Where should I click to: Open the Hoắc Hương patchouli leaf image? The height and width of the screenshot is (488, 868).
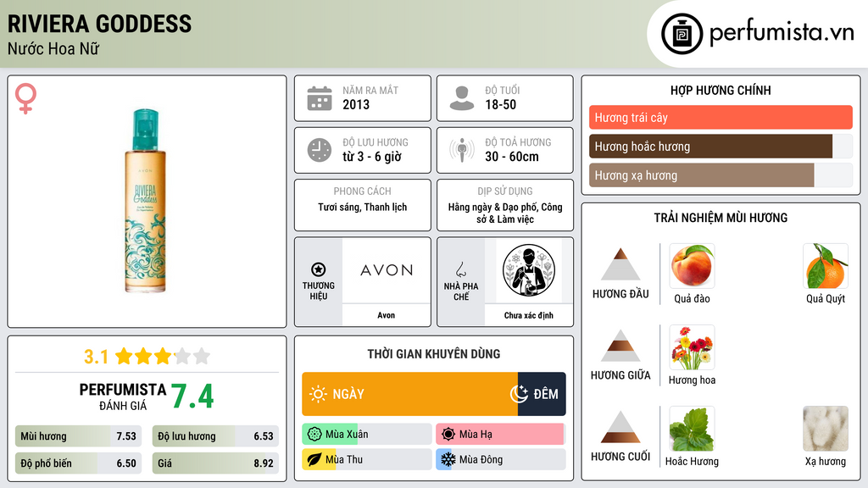692,429
